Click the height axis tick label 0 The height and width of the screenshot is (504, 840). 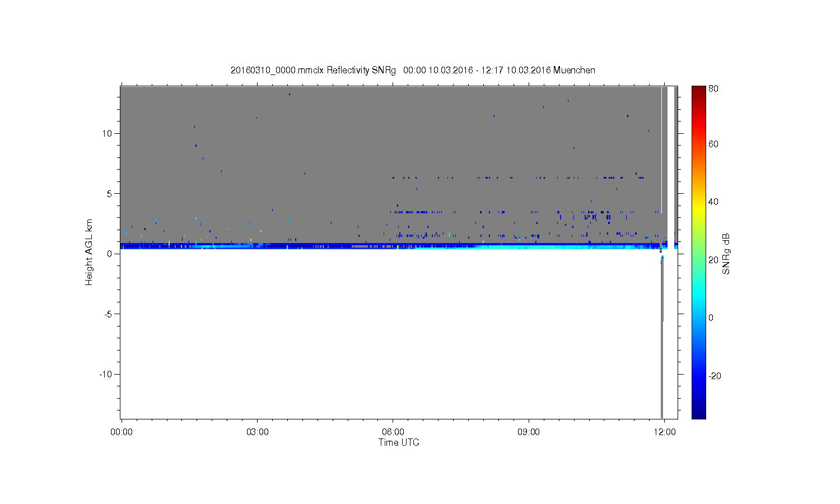(x=110, y=254)
